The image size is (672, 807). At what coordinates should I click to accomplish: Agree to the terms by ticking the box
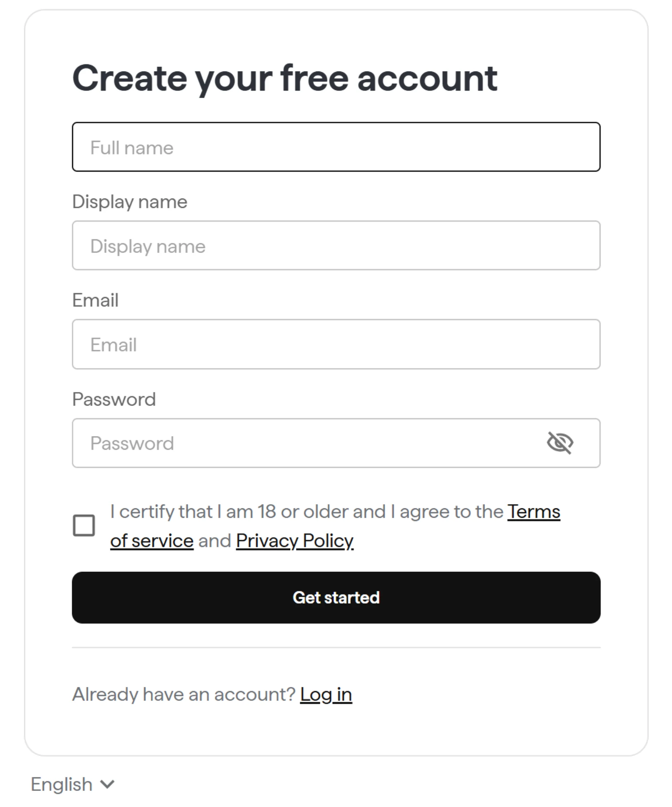coord(83,526)
